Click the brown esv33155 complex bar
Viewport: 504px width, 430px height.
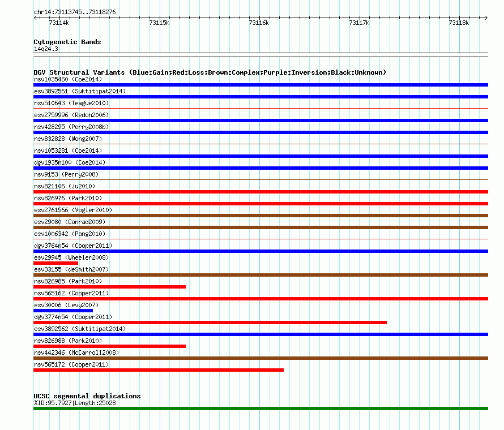pos(260,275)
